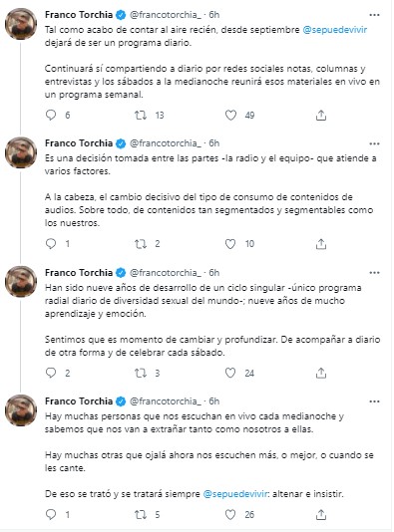Open @sepuedevivir mention in the last tweet
This screenshot has width=394, height=532.
(x=235, y=494)
